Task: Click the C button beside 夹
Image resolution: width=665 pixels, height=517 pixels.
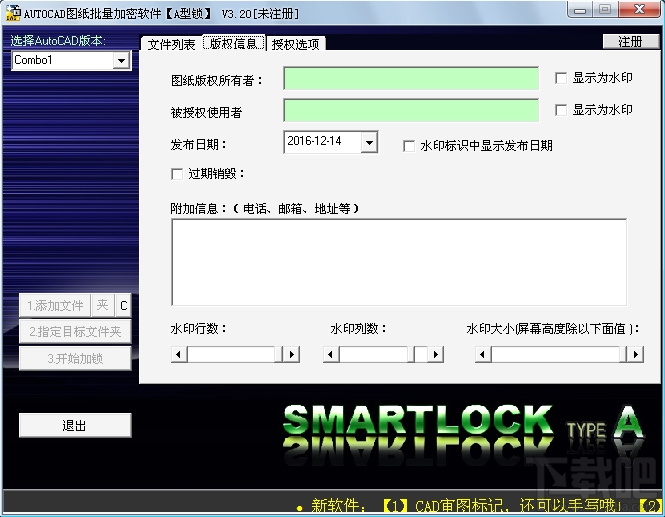Action: click(x=123, y=305)
